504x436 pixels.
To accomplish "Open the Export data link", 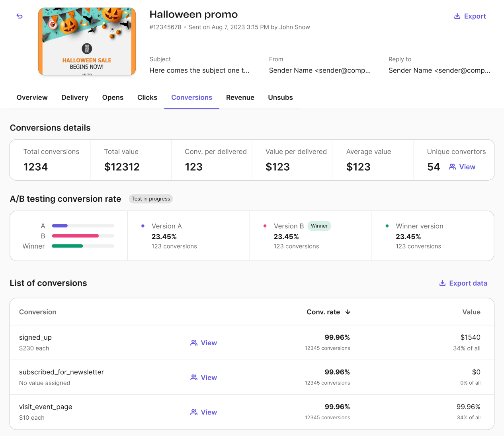I will click(468, 283).
